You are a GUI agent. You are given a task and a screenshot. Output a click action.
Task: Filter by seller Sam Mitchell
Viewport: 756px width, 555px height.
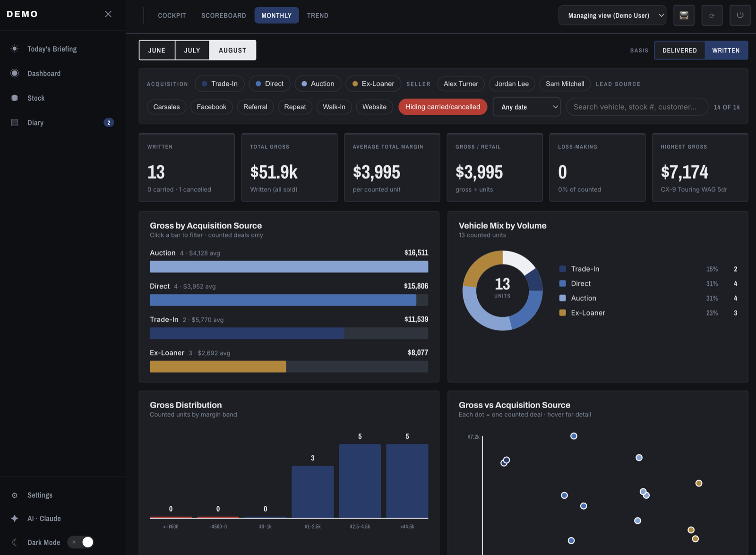[565, 84]
